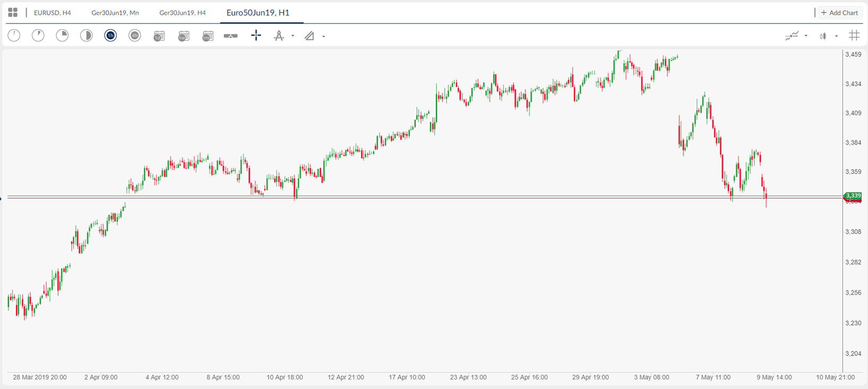Expand the drawing tools dropdown arrow
This screenshot has width=868, height=389.
coord(293,36)
